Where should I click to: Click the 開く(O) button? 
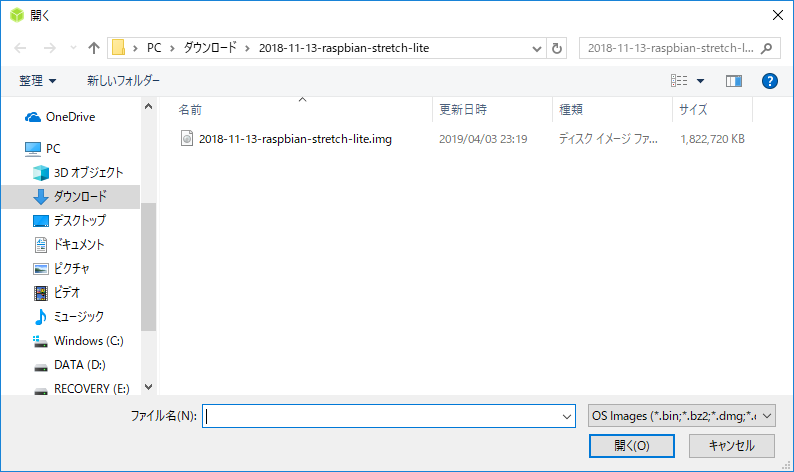coord(631,446)
